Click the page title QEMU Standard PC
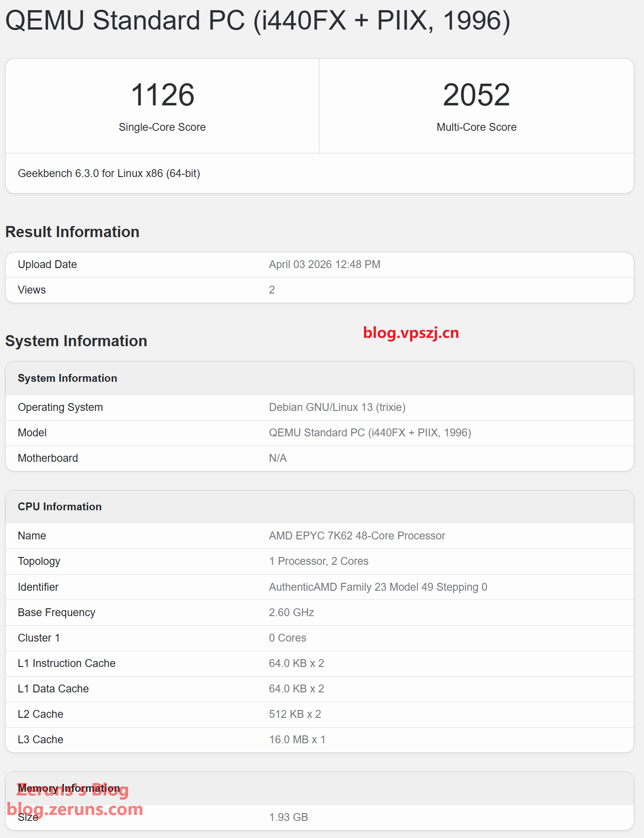The image size is (644, 838). coord(258,21)
